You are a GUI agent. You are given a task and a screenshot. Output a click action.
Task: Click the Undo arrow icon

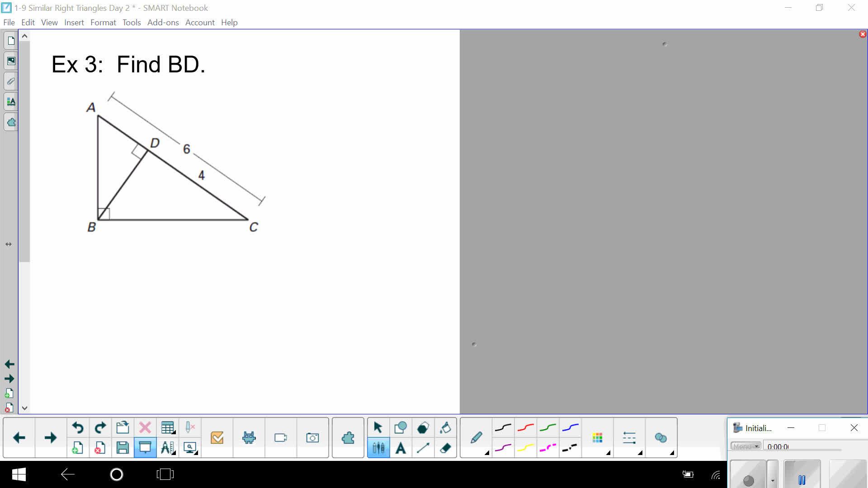[x=78, y=427]
